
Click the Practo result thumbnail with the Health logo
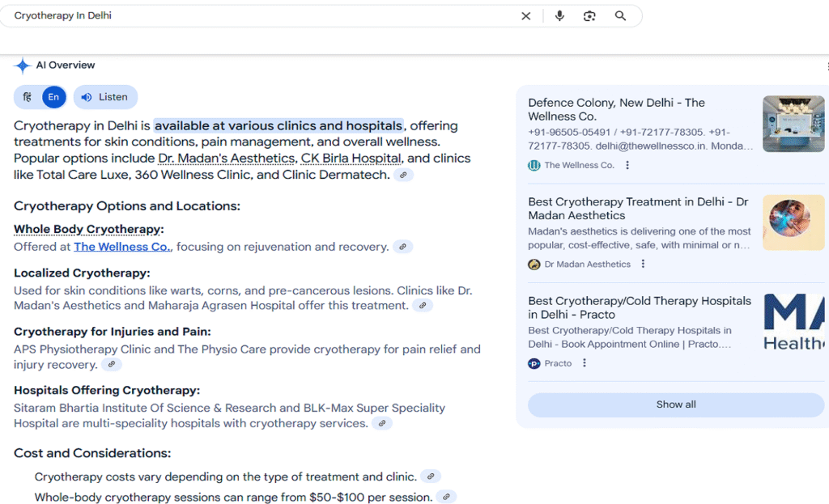[793, 322]
